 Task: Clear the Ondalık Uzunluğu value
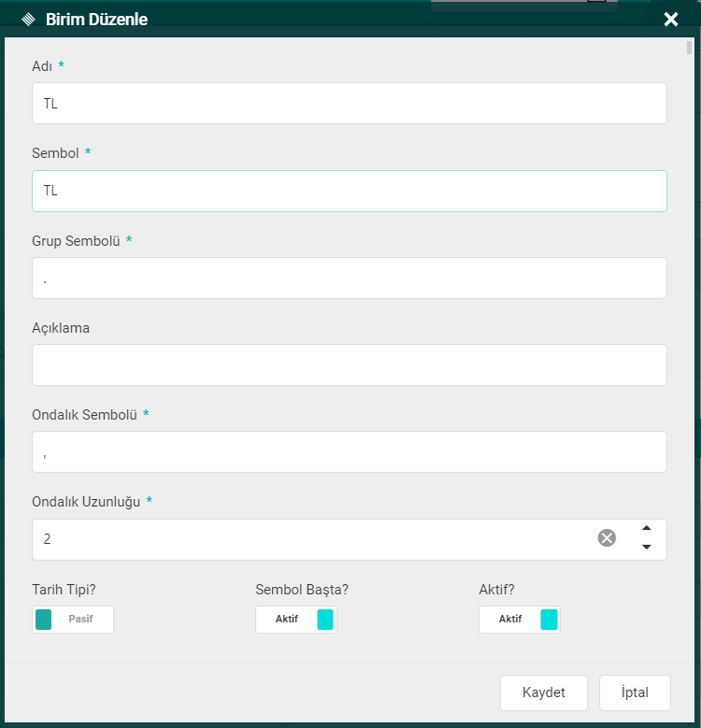(607, 537)
